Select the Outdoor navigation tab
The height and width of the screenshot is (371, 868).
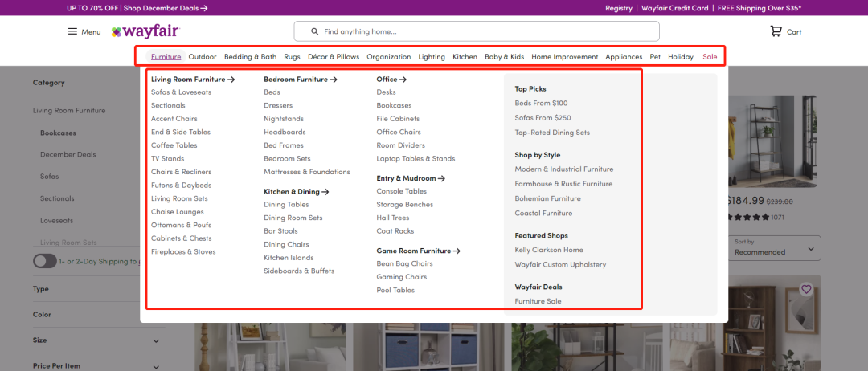click(203, 57)
